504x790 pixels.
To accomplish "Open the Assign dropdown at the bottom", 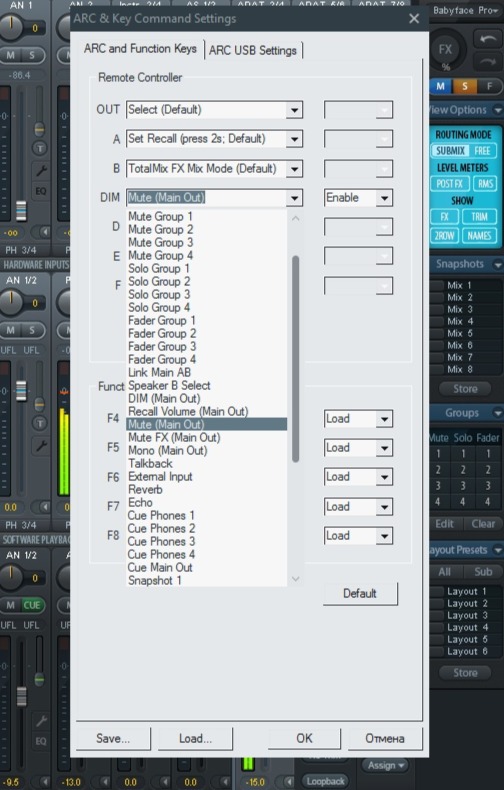I will 386,765.
